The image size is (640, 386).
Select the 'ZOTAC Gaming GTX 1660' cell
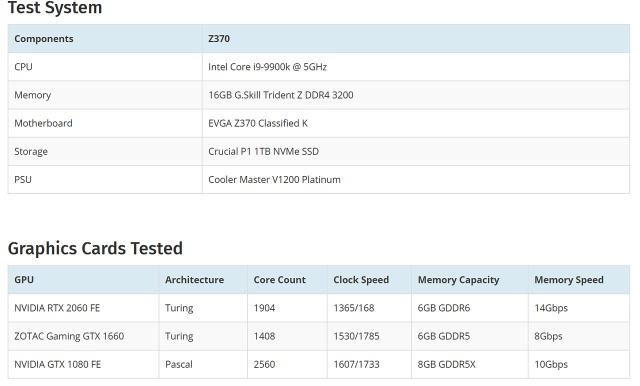coord(69,336)
